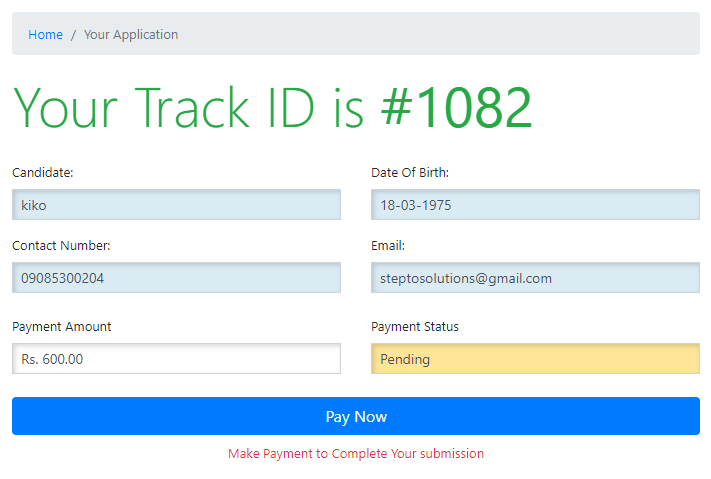Screen dimensions: 711x479
Task: Click the Home breadcrumb link
Action: [x=45, y=35]
